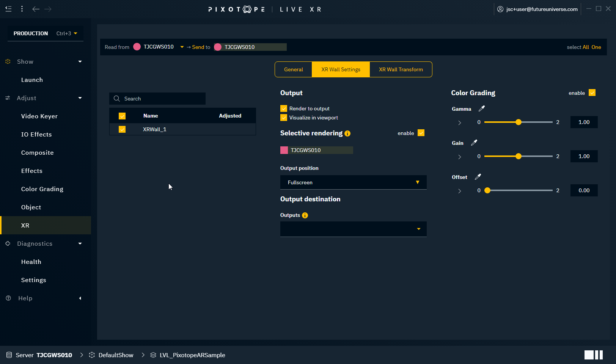The height and width of the screenshot is (364, 616).
Task: Open Settings page in sidebar
Action: 34,280
